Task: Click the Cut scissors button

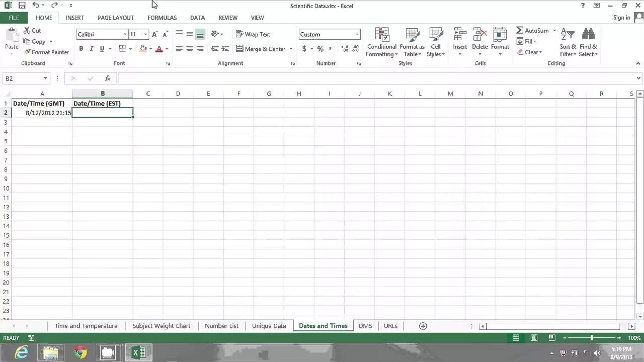Action: (32, 31)
